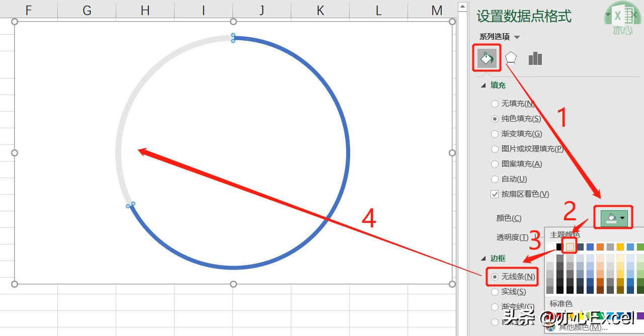This screenshot has height=336, width=644.
Task: Select the 无填充(N) radio button
Action: click(495, 104)
